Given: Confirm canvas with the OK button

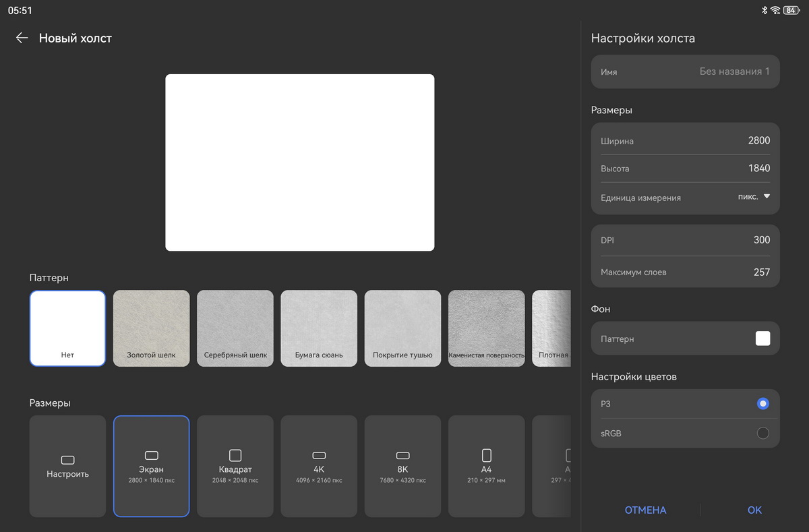Looking at the screenshot, I should pos(754,510).
